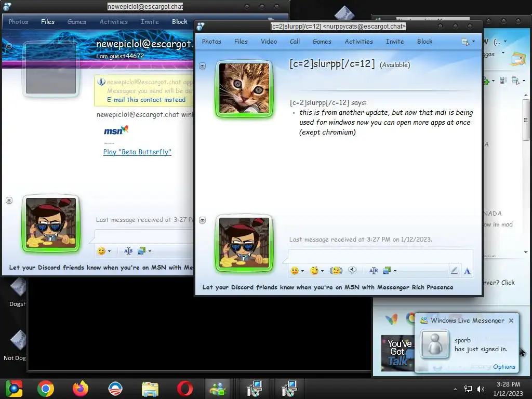Click the Windows Live Messenger taskbar button
This screenshot has width=532, height=399.
coord(218,389)
